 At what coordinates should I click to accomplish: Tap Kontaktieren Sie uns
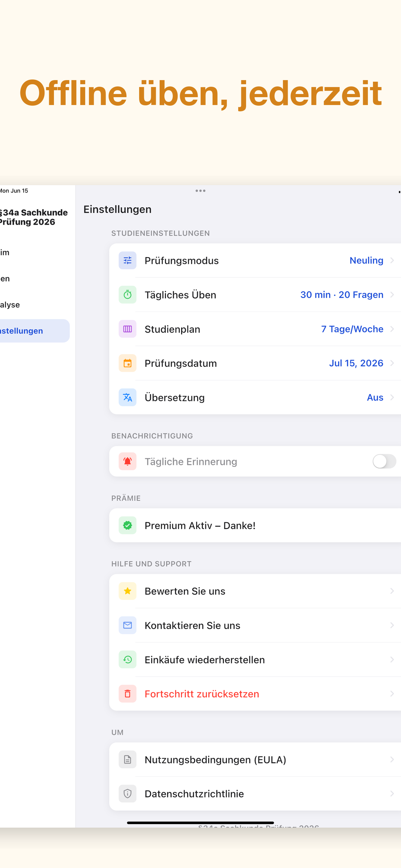[255, 625]
